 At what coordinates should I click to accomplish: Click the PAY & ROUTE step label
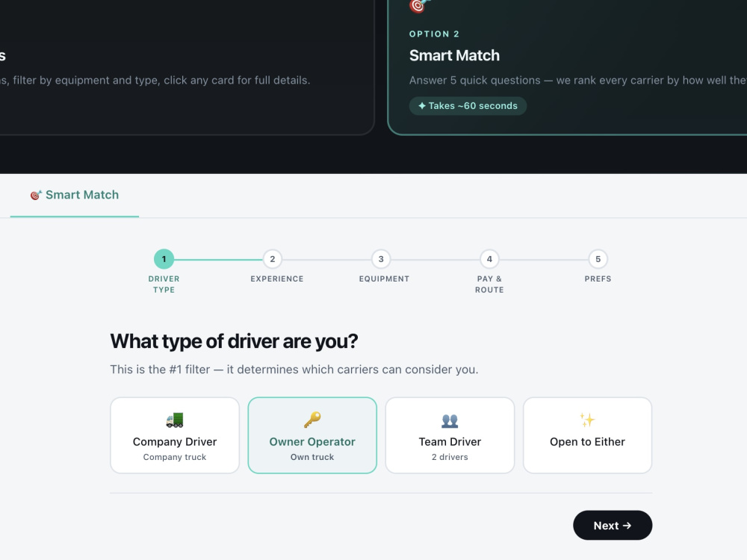tap(489, 284)
